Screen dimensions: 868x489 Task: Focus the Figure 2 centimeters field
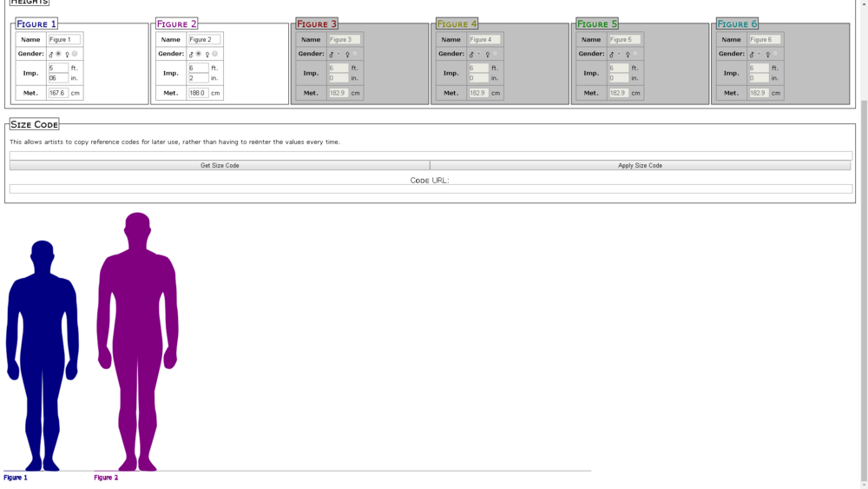pos(199,93)
